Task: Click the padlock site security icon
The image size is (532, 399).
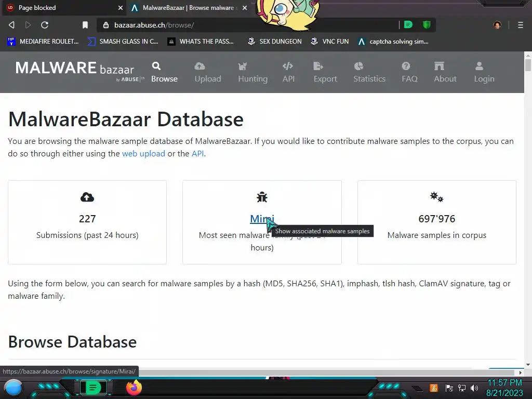Action: (x=106, y=25)
